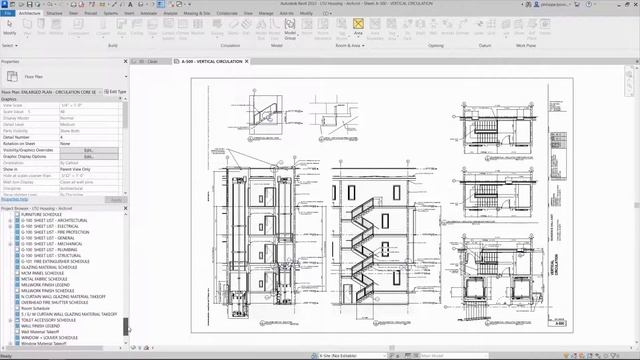Screen dimensions: 640x360
Task: Switch to the Insert ribbon tab
Action: 129,13
